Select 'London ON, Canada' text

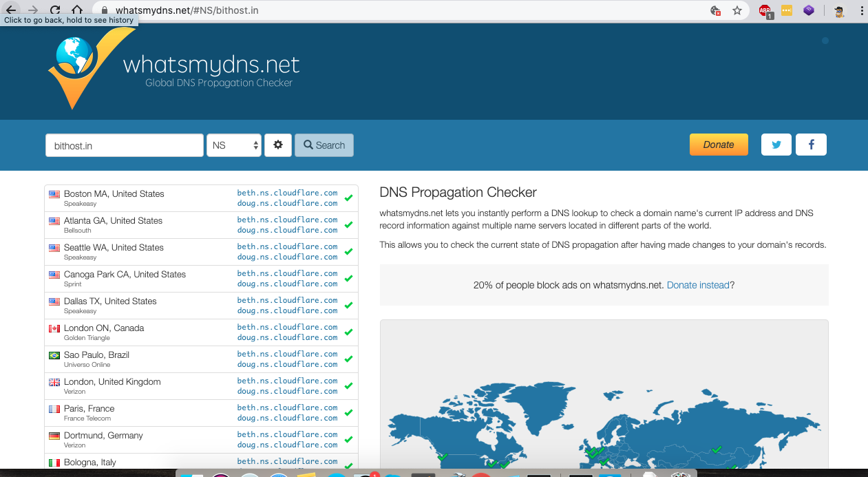(105, 328)
